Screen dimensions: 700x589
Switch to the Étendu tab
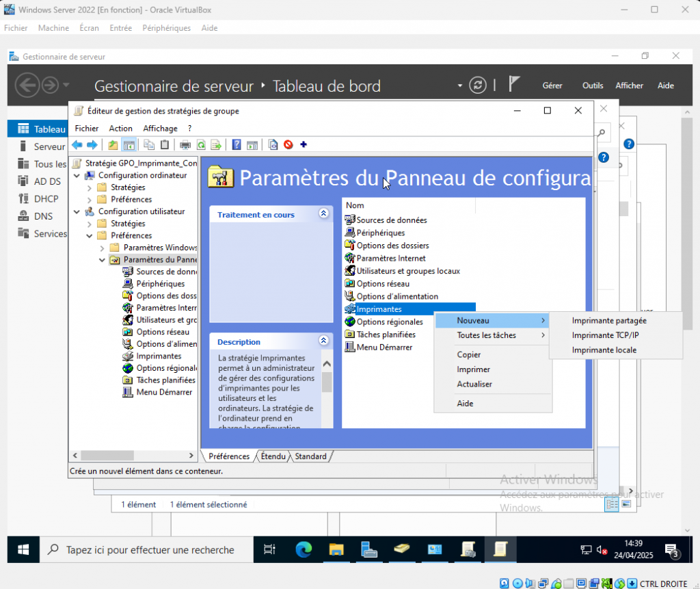click(273, 456)
